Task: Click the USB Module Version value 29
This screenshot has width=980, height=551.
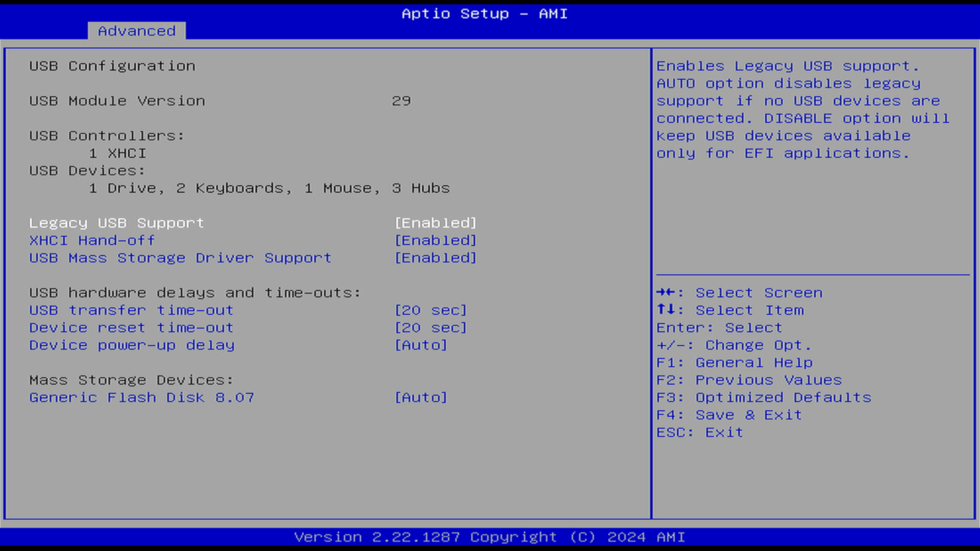Action: click(x=401, y=101)
